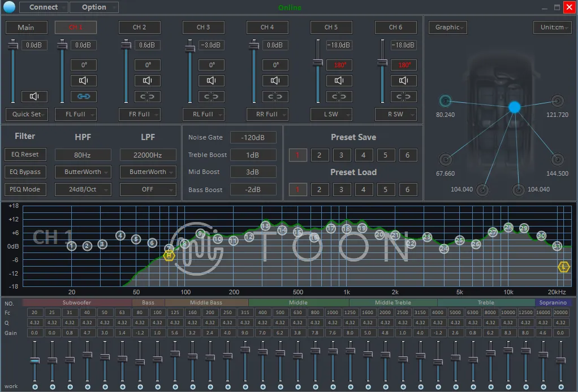
Task: Click the EQ Reset button
Action: pos(25,154)
